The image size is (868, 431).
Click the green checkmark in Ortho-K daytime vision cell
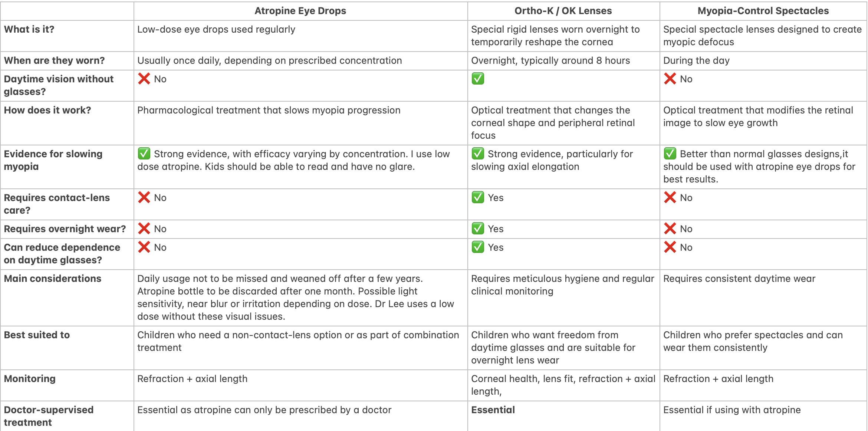[478, 79]
